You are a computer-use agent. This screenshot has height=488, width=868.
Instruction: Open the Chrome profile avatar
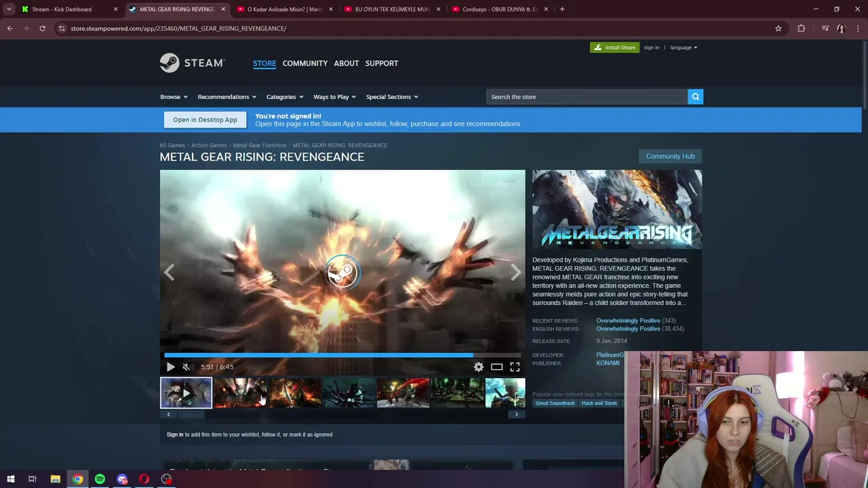(842, 28)
